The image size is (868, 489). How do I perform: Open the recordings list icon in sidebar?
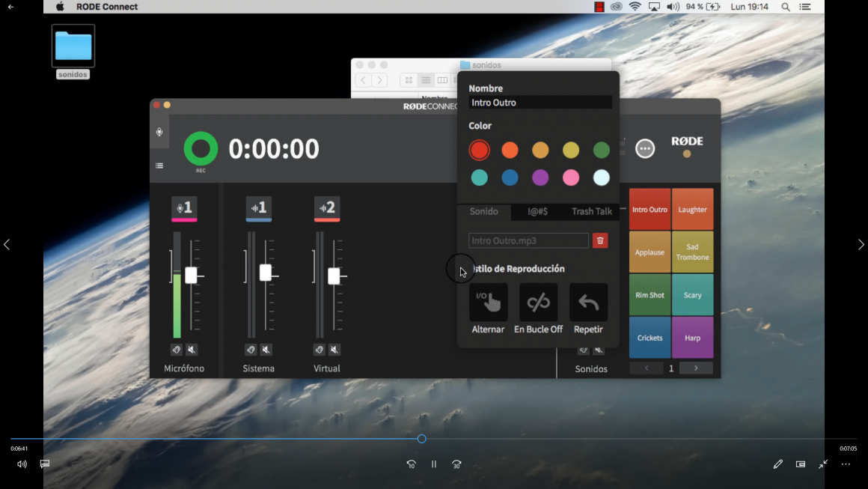(159, 165)
